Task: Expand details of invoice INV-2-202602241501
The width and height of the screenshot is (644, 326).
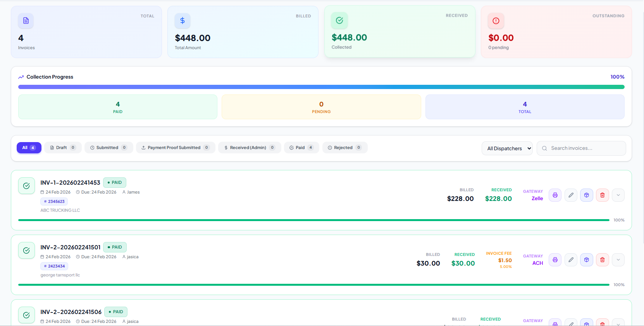Action: (618, 260)
